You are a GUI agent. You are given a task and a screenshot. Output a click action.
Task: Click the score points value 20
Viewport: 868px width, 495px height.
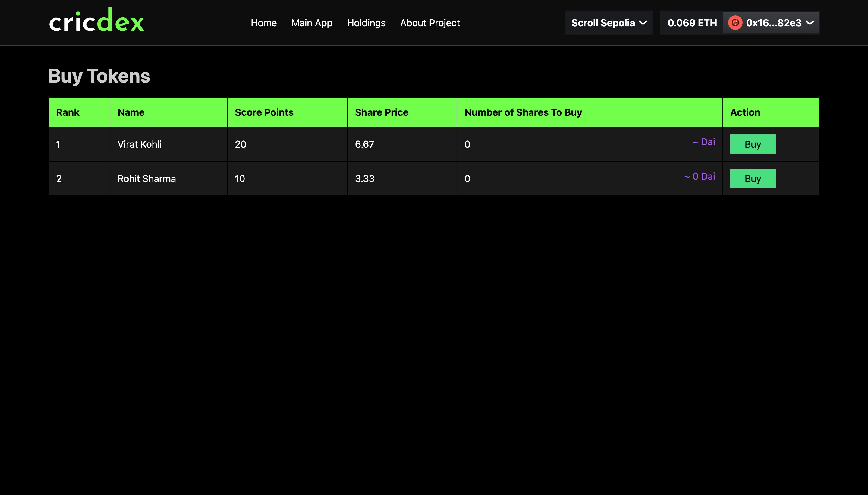[x=240, y=144]
